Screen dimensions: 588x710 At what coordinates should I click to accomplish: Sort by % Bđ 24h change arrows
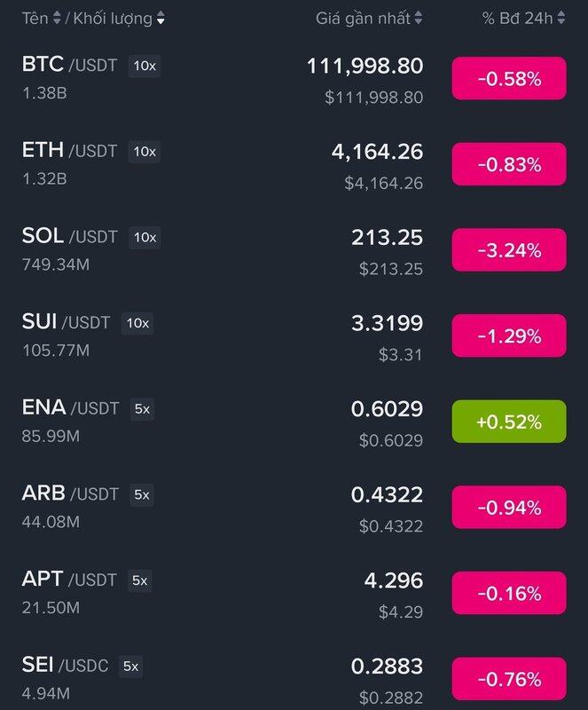pos(561,18)
